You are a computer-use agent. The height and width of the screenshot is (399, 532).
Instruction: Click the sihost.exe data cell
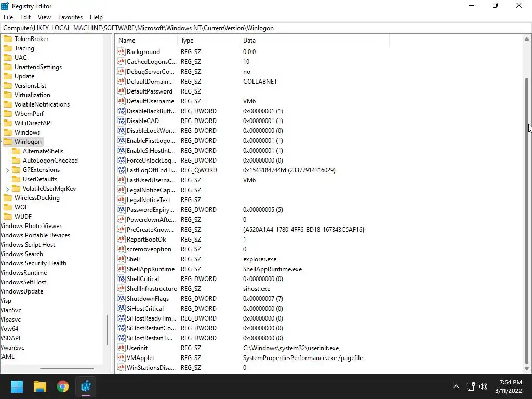(257, 289)
